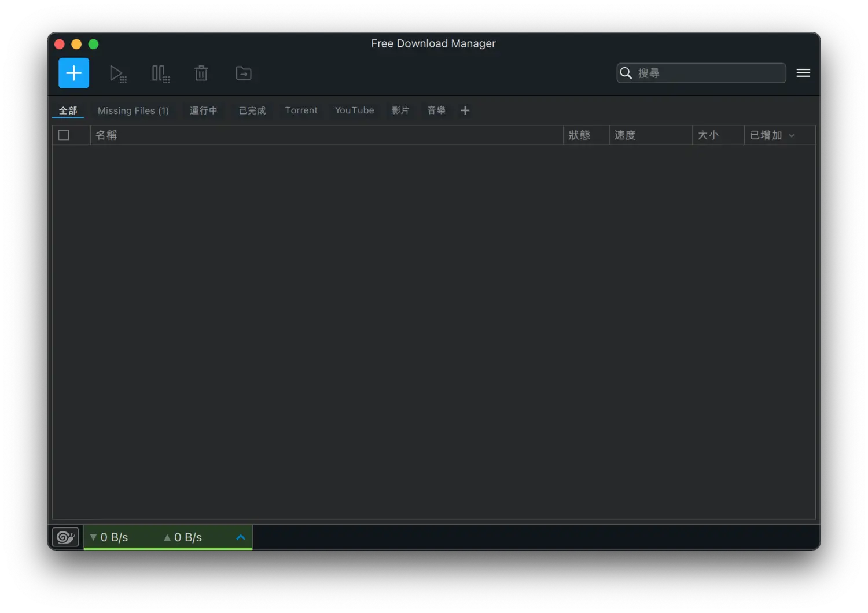Expand the speed panel with blue chevron
Viewport: 868px width, 613px height.
point(241,537)
